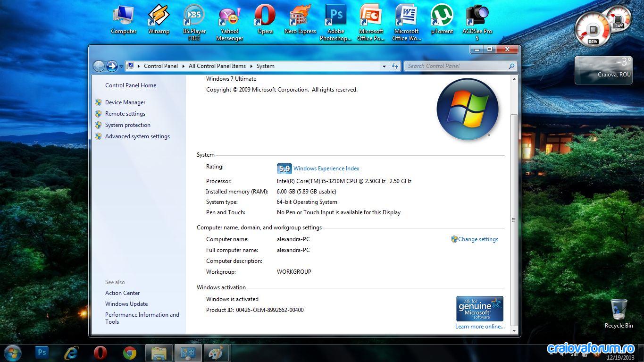
Task: Open Action Center under See also
Action: pos(122,293)
